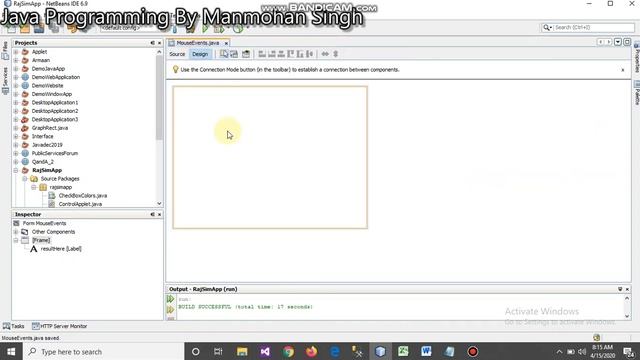Close the MouseEvents.java tab
This screenshot has height=360, width=640.
click(226, 43)
